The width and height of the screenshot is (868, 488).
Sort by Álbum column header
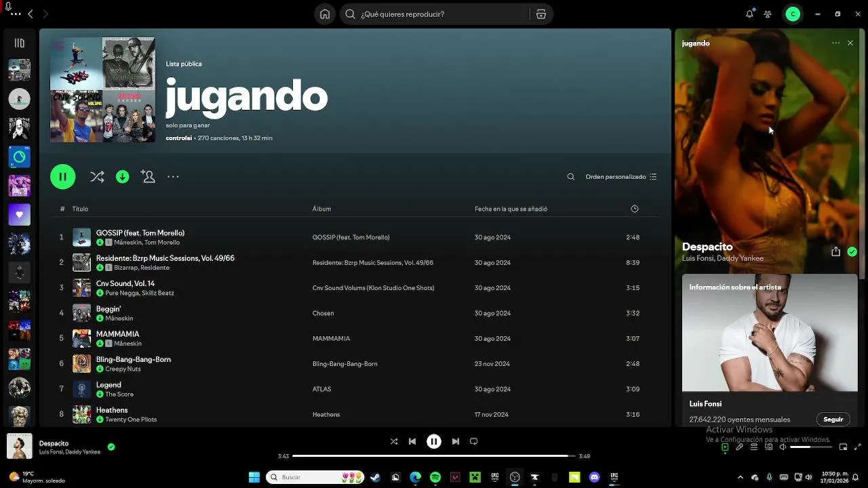(321, 209)
